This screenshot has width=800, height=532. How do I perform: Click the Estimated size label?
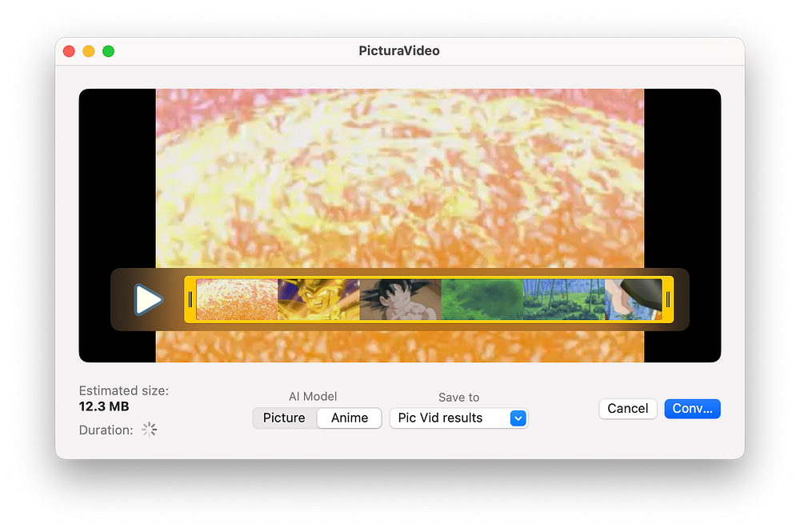click(124, 390)
